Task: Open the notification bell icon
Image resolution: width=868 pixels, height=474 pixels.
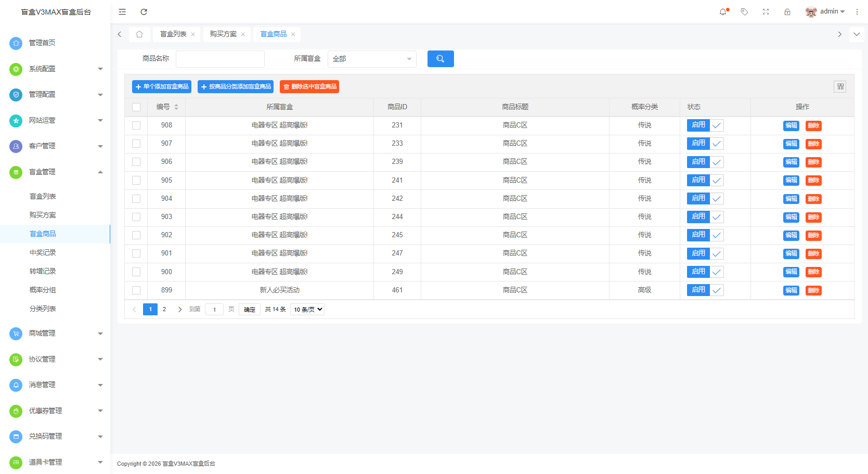Action: 723,12
